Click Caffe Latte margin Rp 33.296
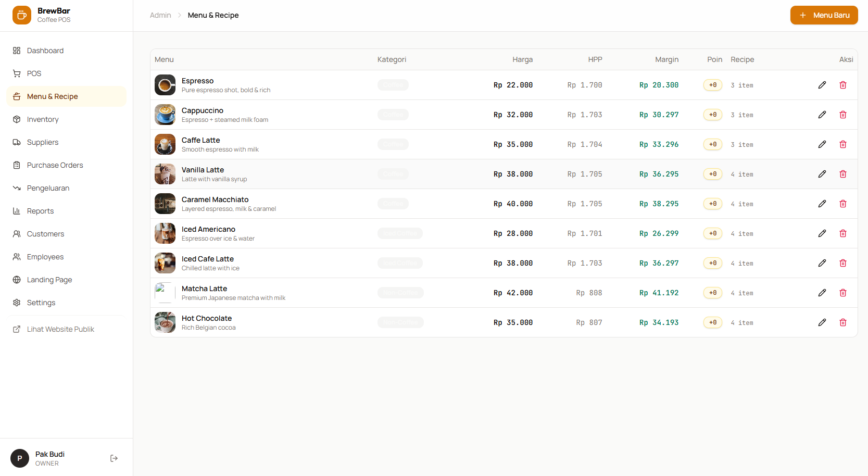The image size is (868, 476). [x=659, y=144]
